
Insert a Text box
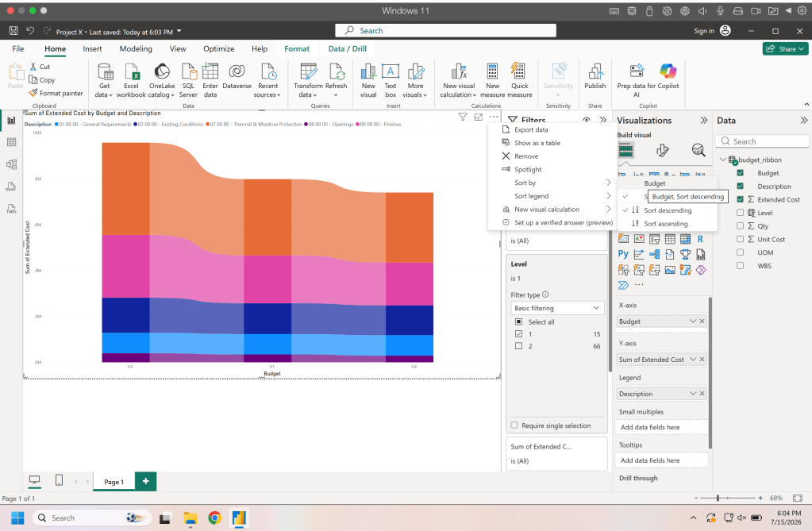(391, 80)
